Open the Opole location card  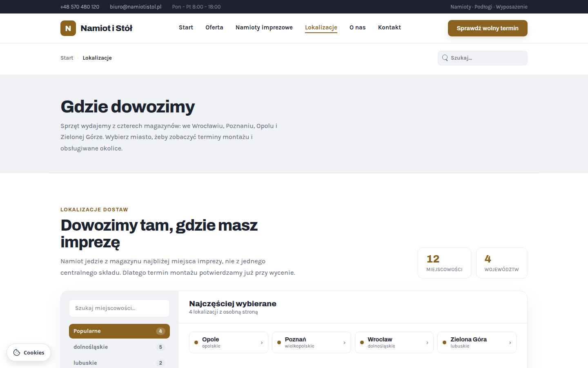pyautogui.click(x=229, y=343)
